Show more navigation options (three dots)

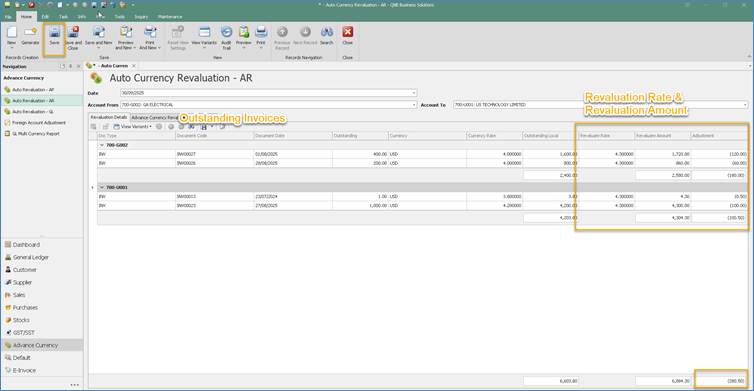[x=75, y=385]
